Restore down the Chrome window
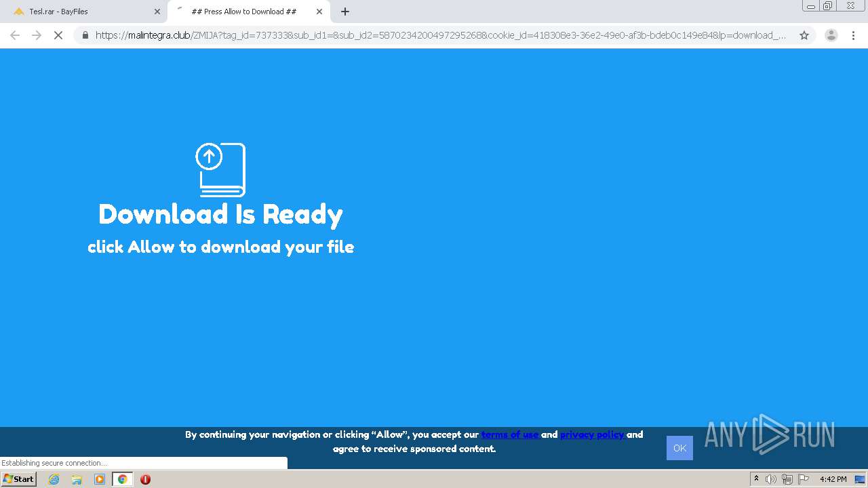The height and width of the screenshot is (488, 868). pyautogui.click(x=828, y=6)
